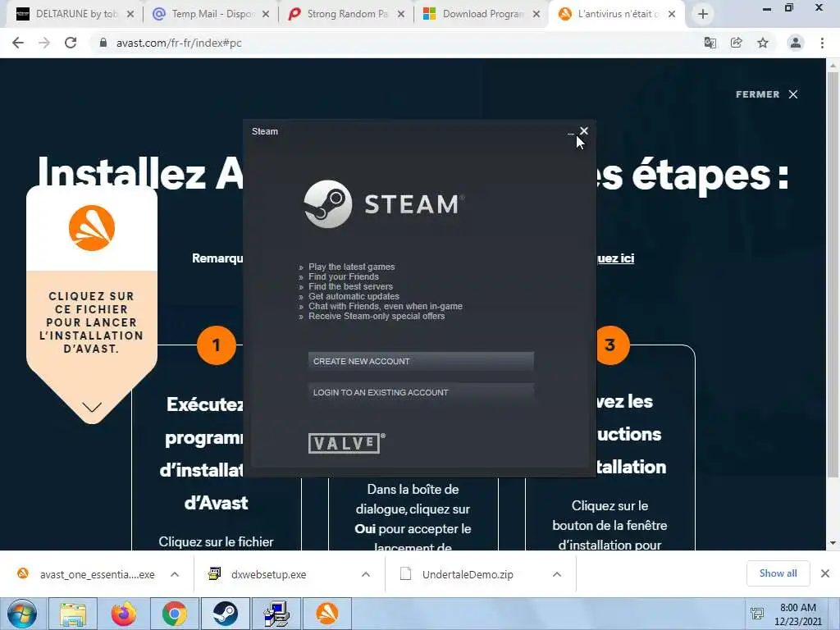This screenshot has height=630, width=840.
Task: Click 'Find the best servers' text
Action: 350,286
